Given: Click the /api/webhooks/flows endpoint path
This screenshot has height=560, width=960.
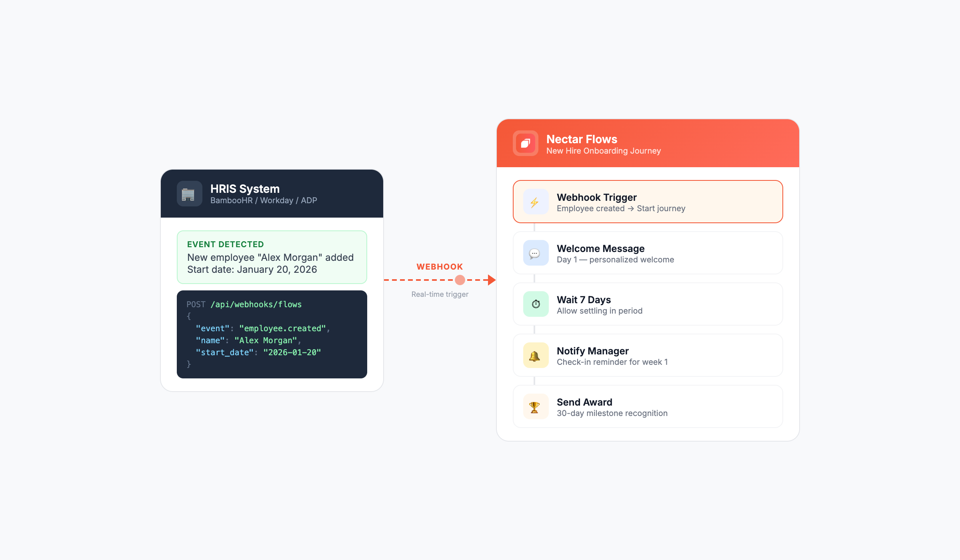Looking at the screenshot, I should click(x=256, y=304).
